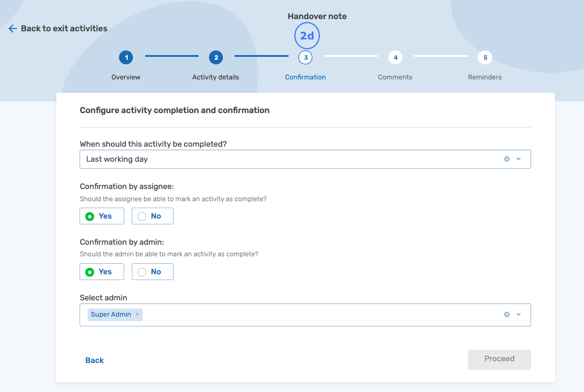Open the Confirmation step label

305,77
